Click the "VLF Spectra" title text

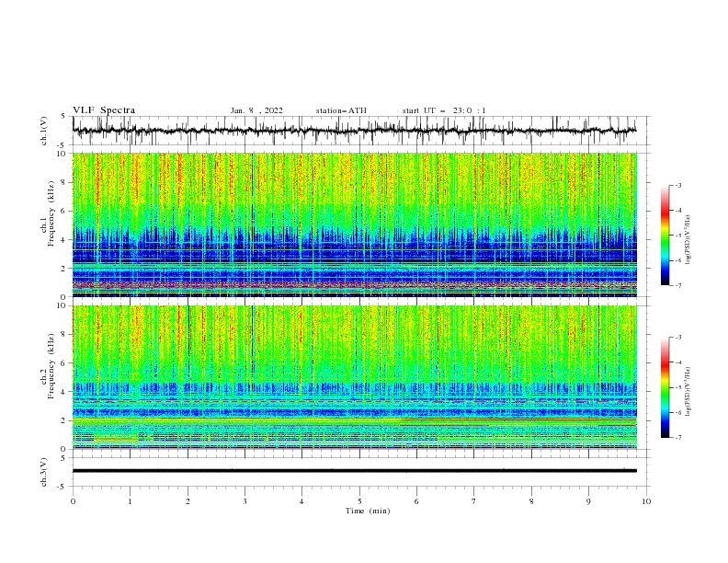pyautogui.click(x=104, y=110)
